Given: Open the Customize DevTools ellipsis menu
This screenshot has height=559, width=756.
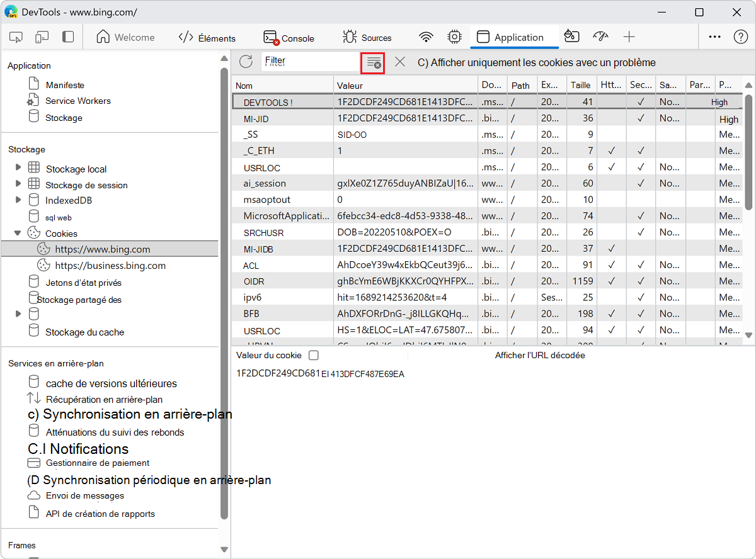Looking at the screenshot, I should pyautogui.click(x=714, y=37).
